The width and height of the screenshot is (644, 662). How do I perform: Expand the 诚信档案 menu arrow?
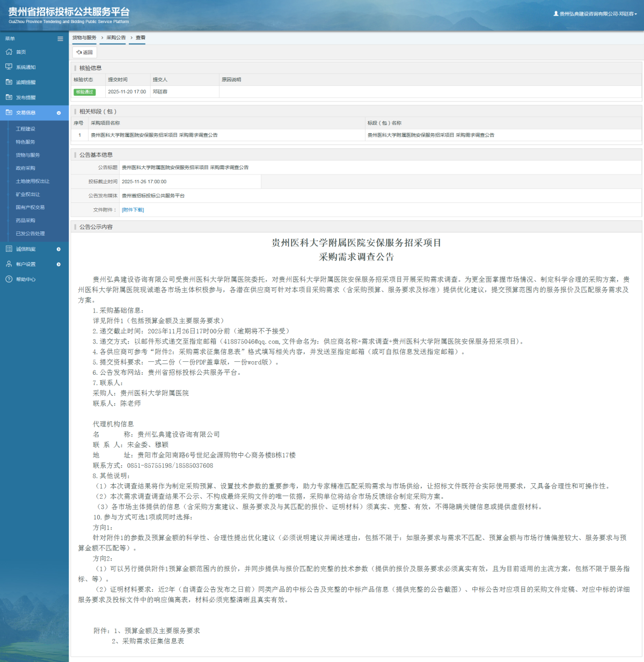59,249
